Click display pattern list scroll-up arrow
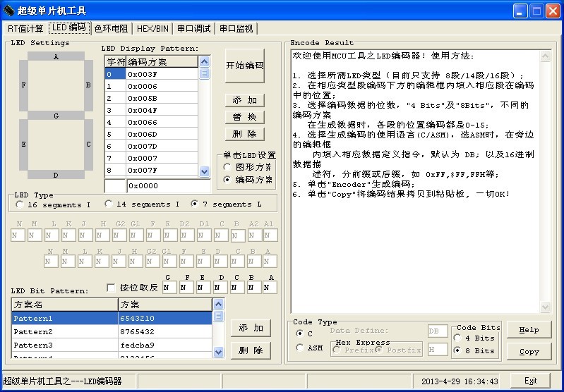This screenshot has height=392, width=564. point(204,62)
